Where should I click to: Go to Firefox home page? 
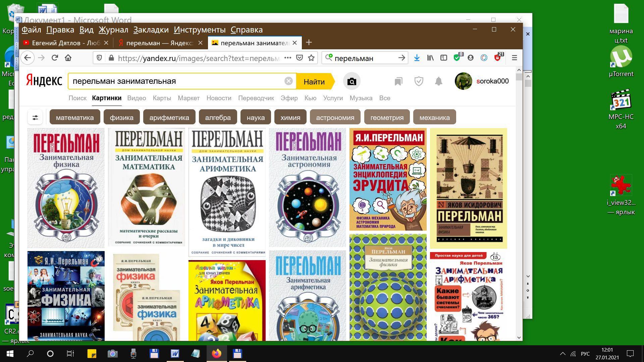pos(68,58)
